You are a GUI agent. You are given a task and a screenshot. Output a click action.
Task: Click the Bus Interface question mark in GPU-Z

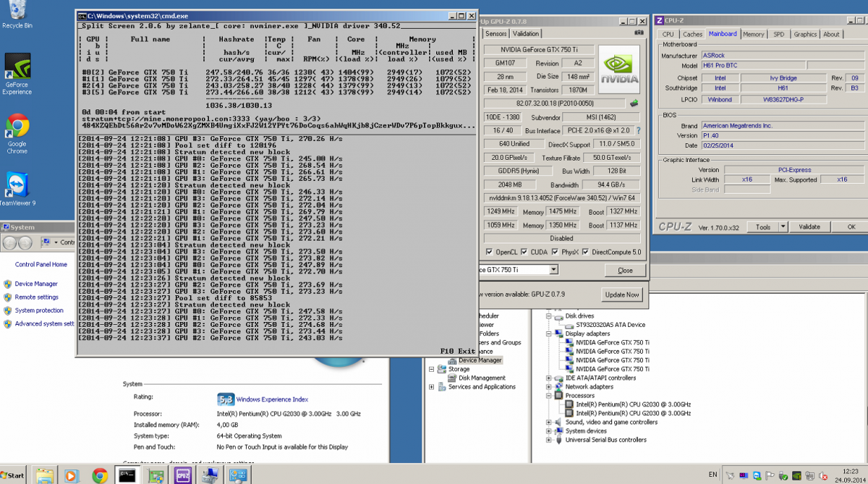(x=637, y=131)
